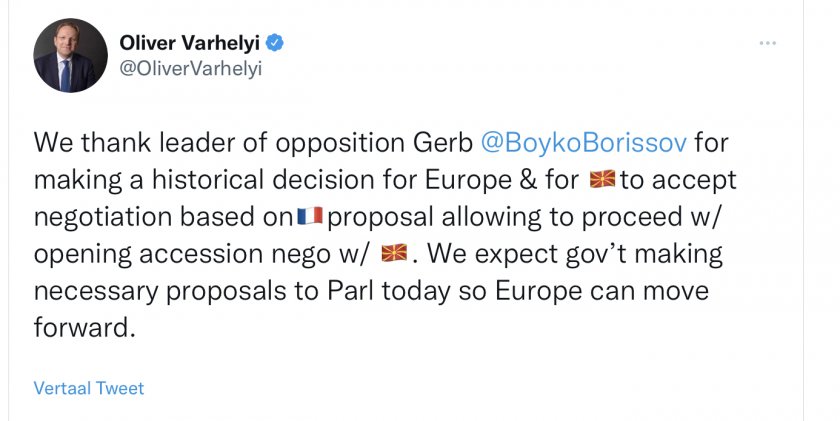Click Oliver Varhelyi's profile photo
The height and width of the screenshot is (421, 840).
pyautogui.click(x=70, y=55)
